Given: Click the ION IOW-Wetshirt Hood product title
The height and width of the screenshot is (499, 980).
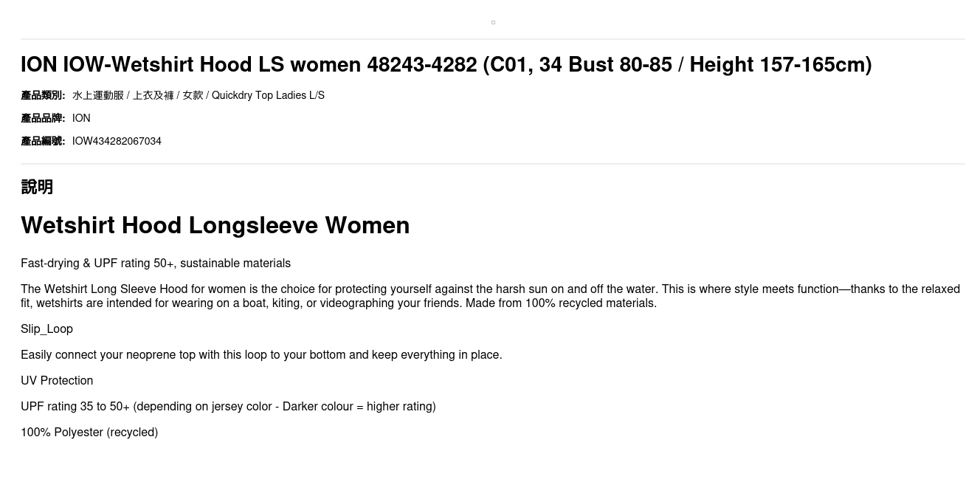Looking at the screenshot, I should click(x=446, y=65).
